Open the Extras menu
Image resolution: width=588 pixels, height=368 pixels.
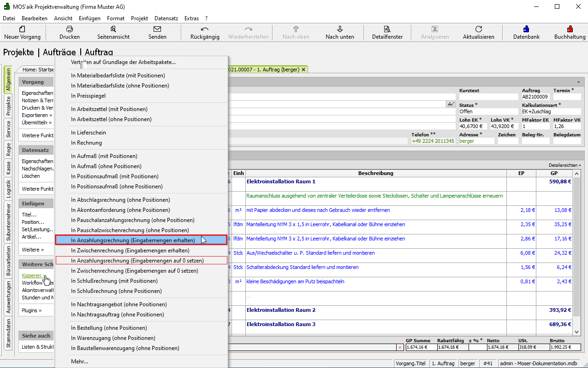[x=191, y=18]
